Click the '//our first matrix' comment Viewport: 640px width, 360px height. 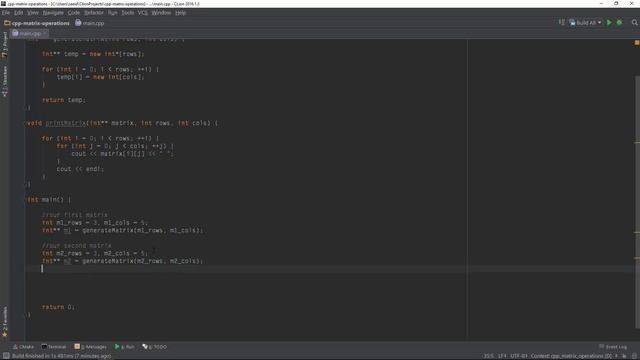pyautogui.click(x=75, y=215)
